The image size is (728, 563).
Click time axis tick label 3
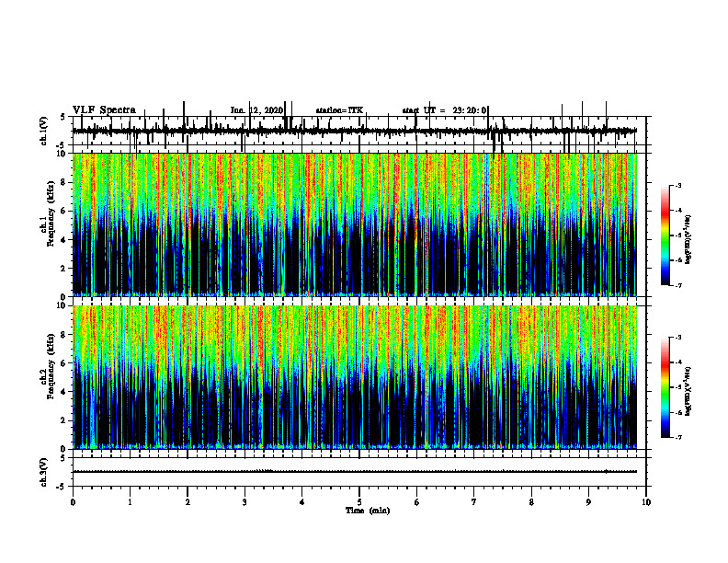click(x=245, y=502)
